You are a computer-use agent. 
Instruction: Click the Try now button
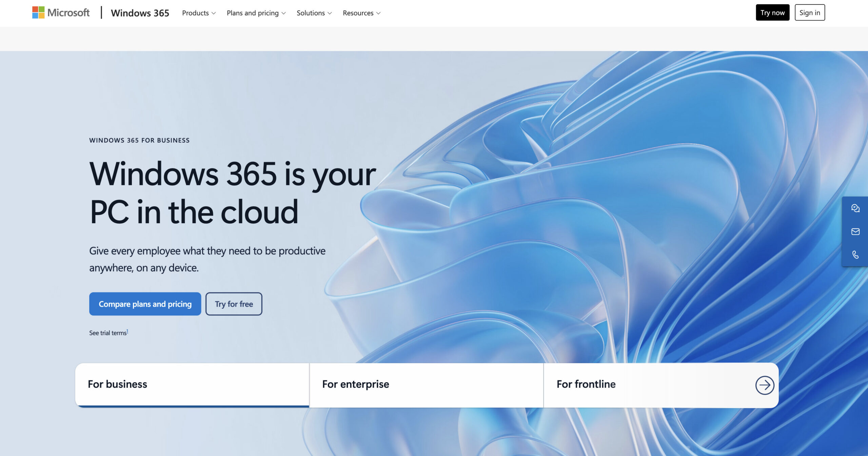click(x=772, y=13)
